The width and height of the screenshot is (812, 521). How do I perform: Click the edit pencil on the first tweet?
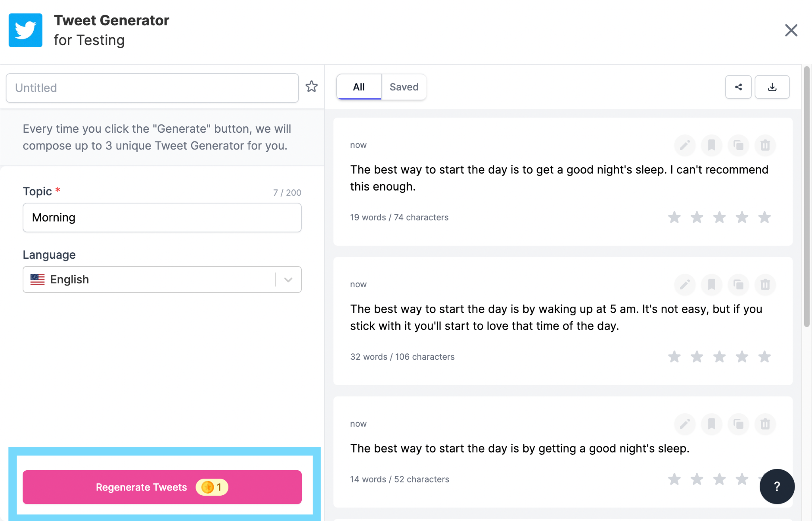coord(685,145)
